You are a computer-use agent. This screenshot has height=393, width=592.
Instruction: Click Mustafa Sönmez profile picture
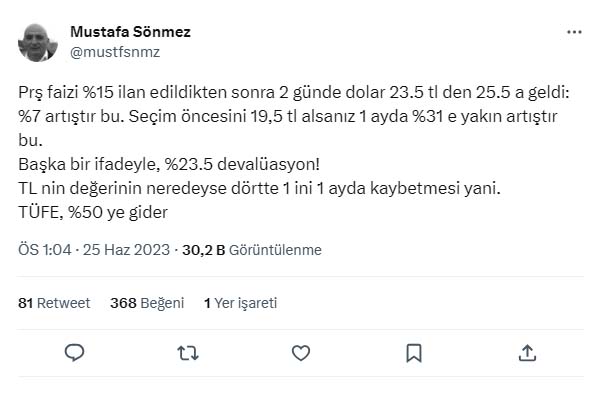point(38,42)
